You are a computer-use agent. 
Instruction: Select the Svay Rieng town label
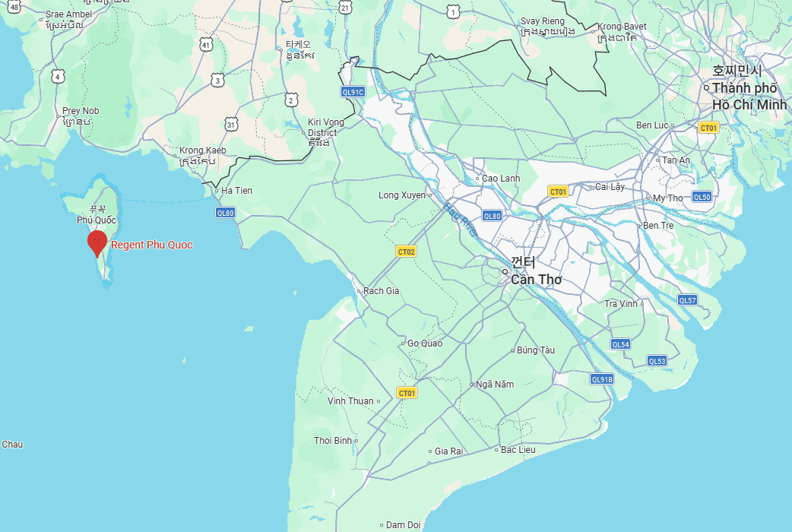(543, 21)
